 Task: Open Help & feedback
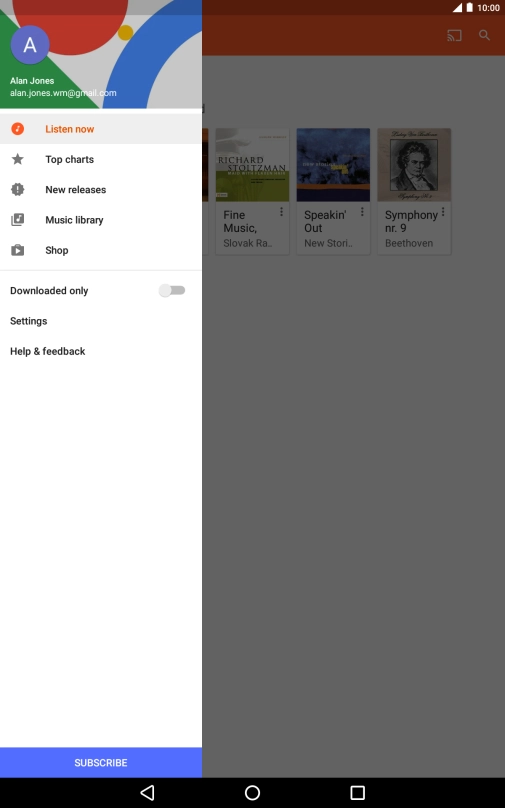[x=48, y=351]
